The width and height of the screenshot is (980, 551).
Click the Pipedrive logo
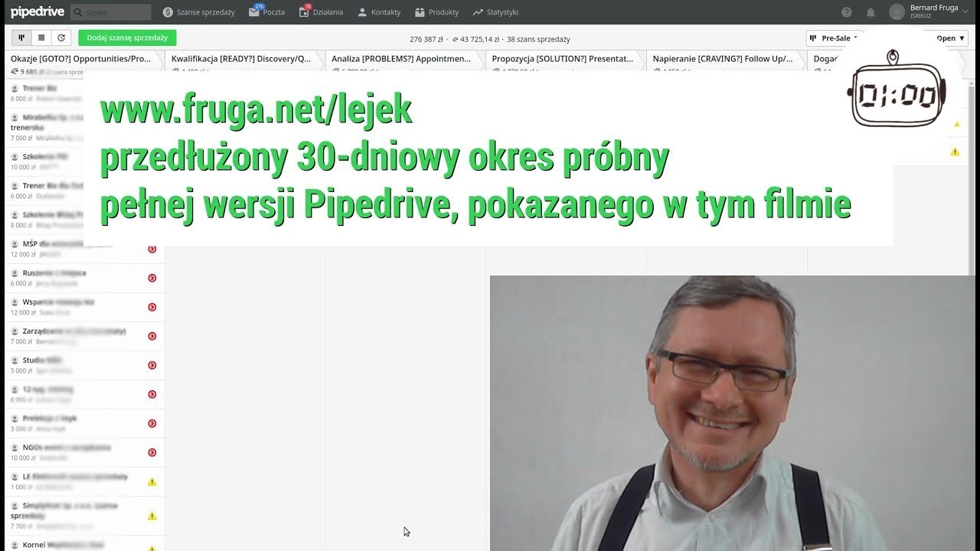37,12
